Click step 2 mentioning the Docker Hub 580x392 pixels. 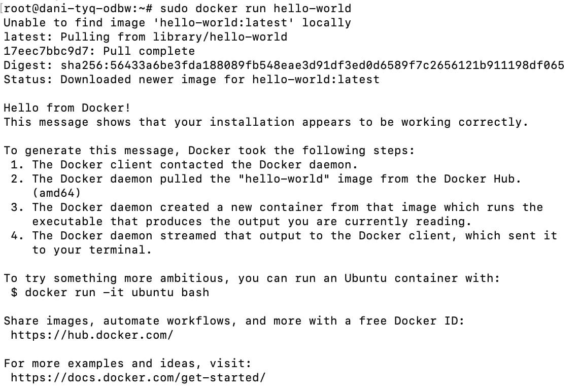tap(277, 179)
